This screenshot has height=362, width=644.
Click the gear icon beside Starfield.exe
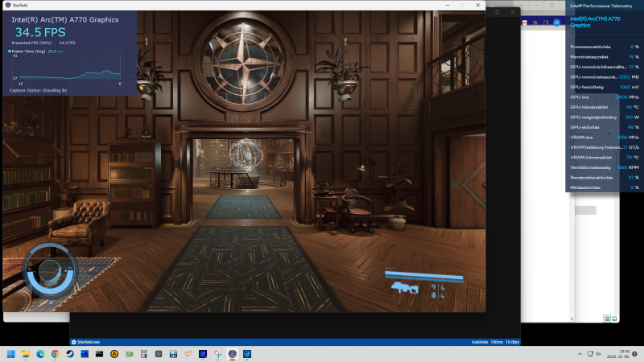[x=73, y=342]
